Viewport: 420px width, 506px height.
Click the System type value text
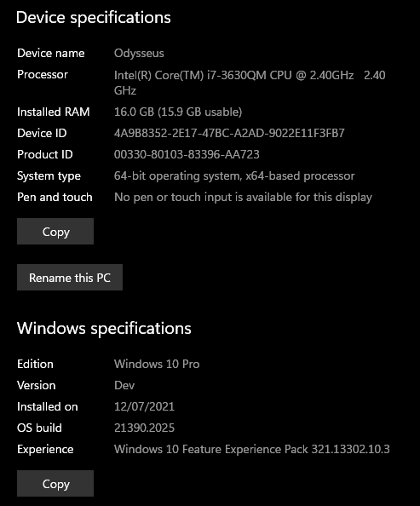coord(234,175)
